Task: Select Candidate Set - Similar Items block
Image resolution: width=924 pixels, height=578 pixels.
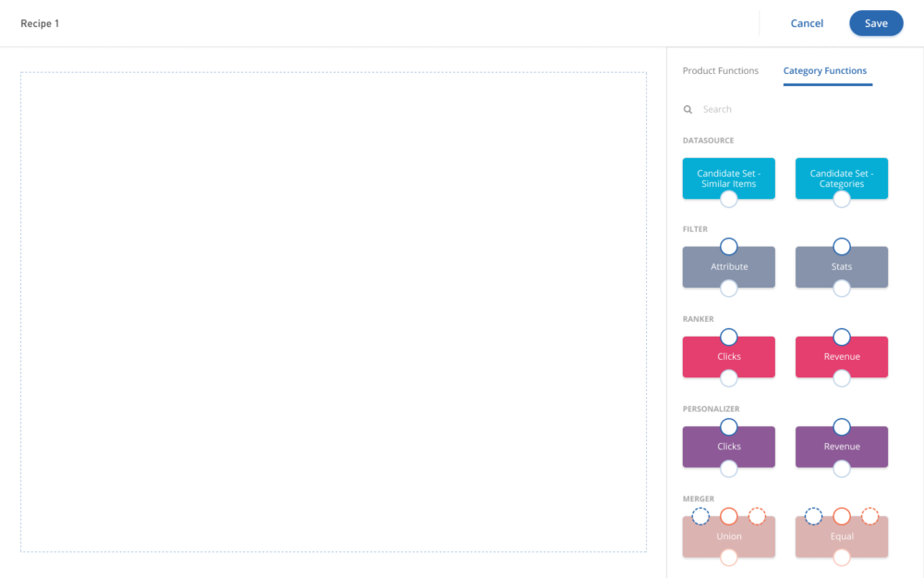Action: click(x=728, y=176)
